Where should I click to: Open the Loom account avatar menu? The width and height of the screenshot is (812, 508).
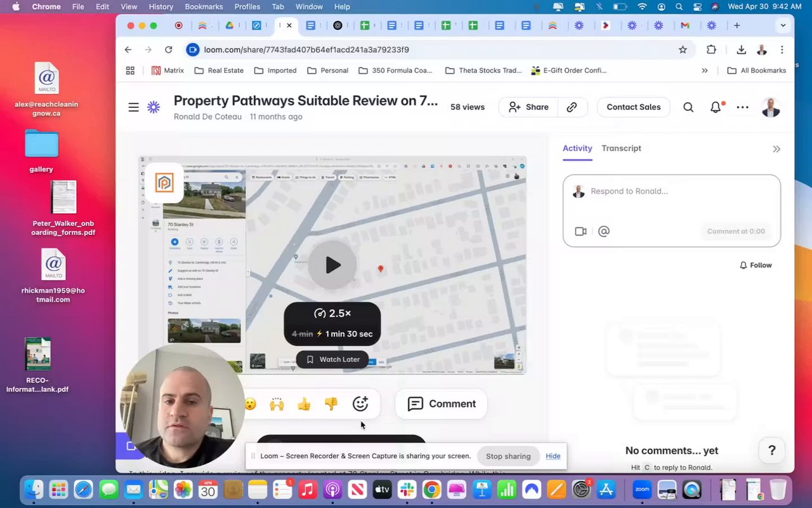click(771, 107)
